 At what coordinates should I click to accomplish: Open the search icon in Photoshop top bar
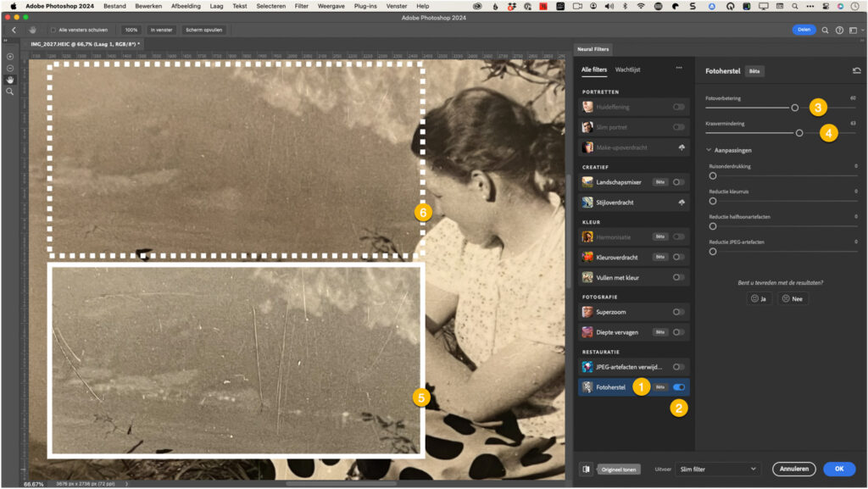(825, 30)
